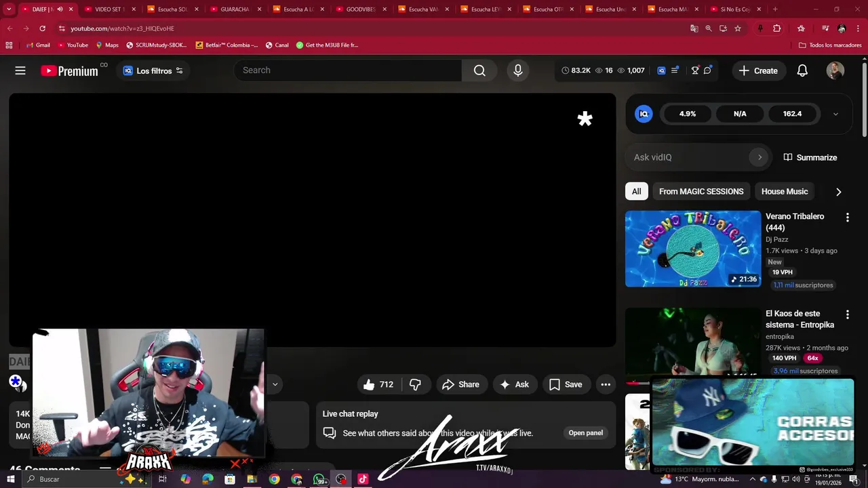
Task: Click the Live chat replay heading
Action: click(x=351, y=413)
